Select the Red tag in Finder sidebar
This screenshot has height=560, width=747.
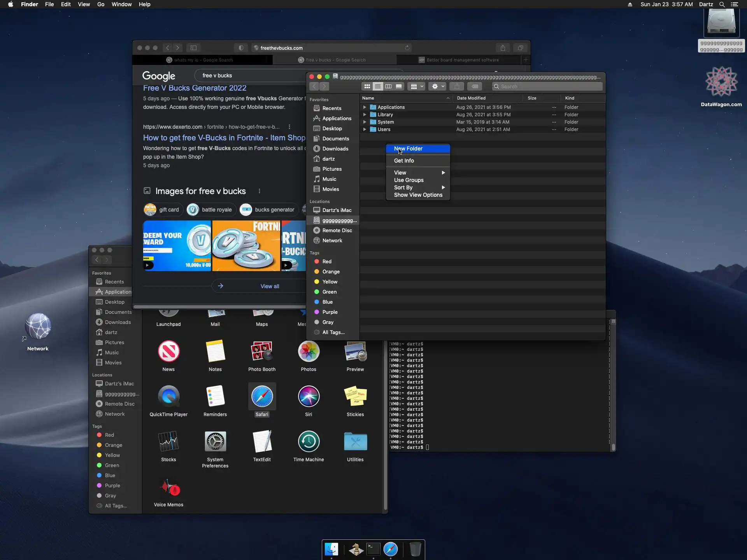[x=327, y=262]
